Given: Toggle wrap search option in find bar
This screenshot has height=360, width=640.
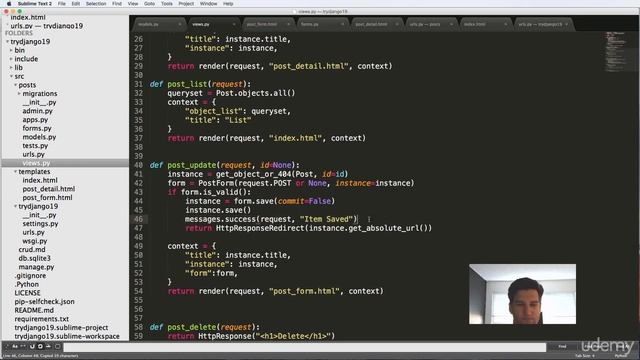Looking at the screenshot, I should [40, 347].
